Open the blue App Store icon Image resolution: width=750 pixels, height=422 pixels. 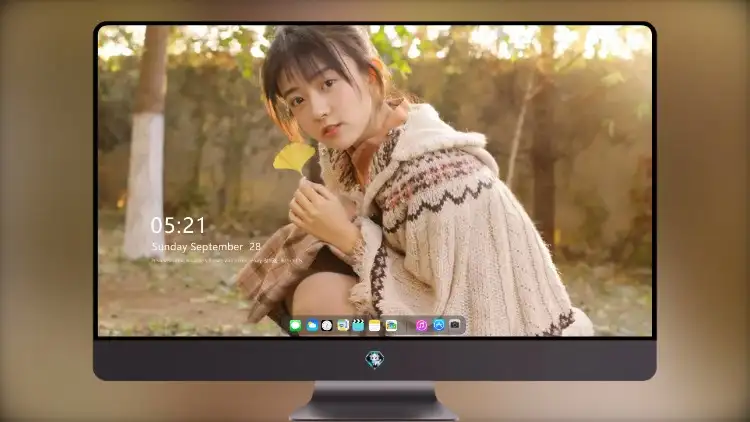pyautogui.click(x=439, y=325)
